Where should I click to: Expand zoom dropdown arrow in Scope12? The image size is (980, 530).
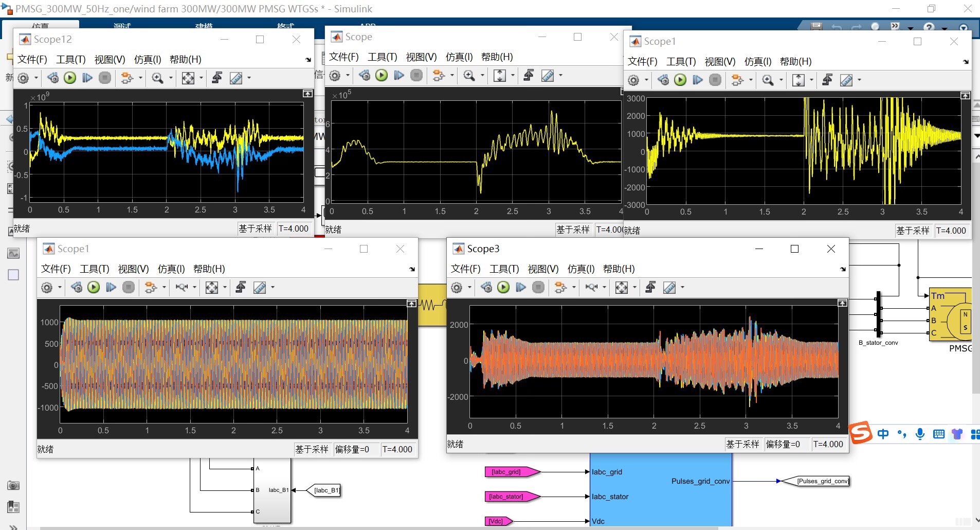171,78
